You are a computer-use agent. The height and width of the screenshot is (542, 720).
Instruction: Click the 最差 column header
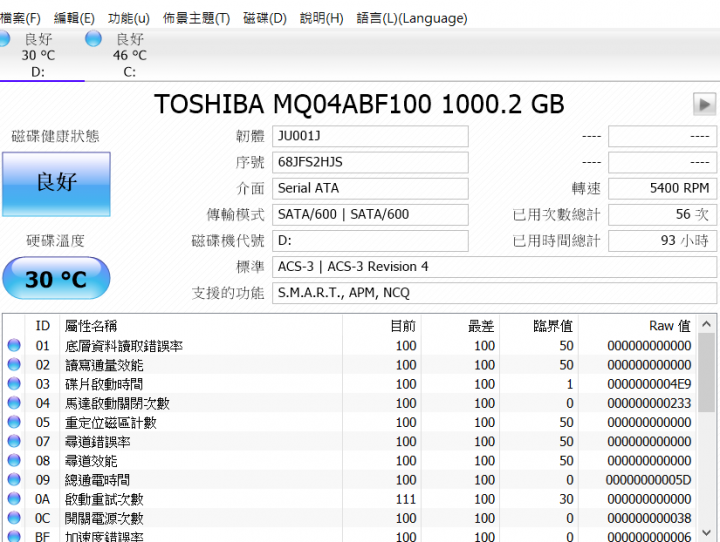click(x=461, y=326)
